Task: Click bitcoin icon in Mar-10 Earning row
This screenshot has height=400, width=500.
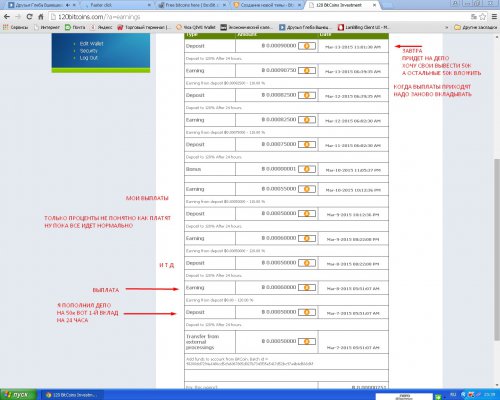Action: 307,189
